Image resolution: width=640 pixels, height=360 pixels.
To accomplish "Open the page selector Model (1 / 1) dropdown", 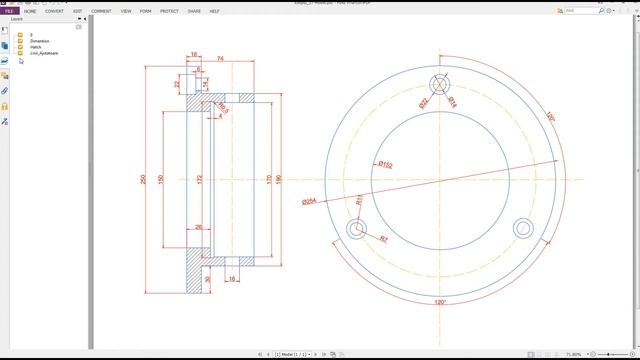I will [x=293, y=354].
